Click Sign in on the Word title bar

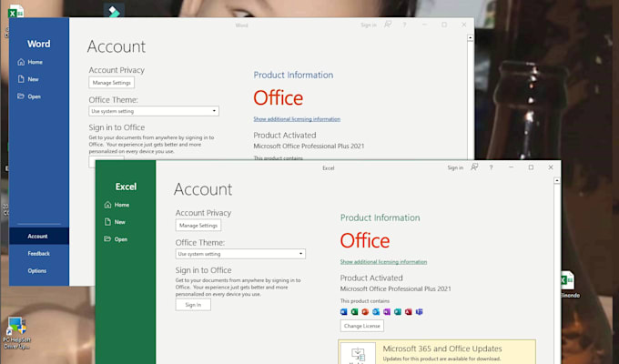[369, 25]
